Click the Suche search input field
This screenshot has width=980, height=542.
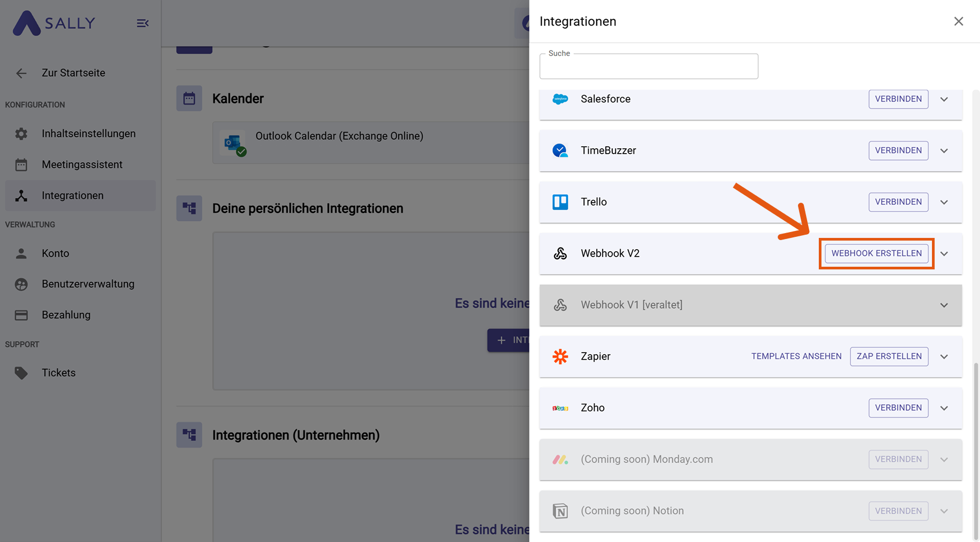pos(649,67)
